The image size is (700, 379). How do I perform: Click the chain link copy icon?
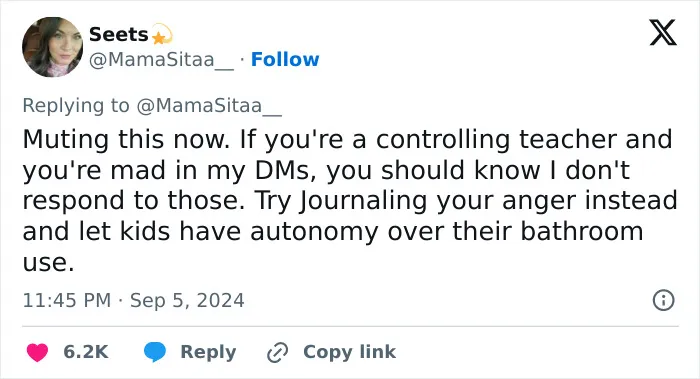(277, 352)
